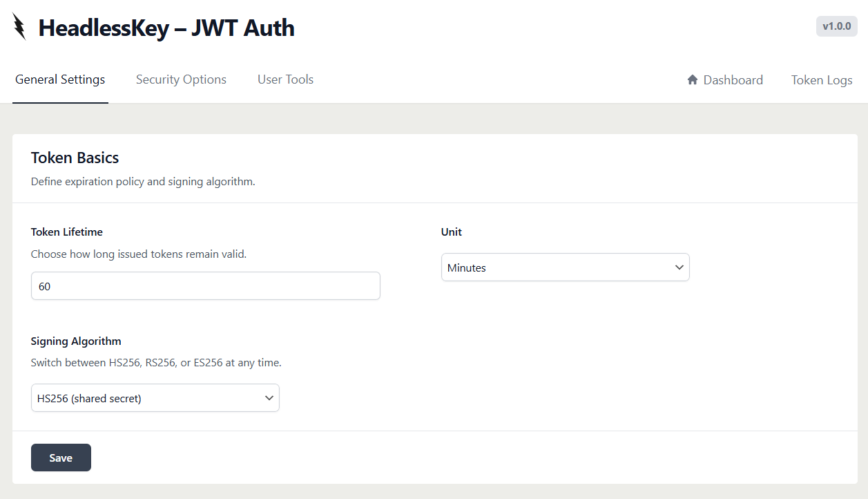Click the home icon beside Dashboard

pyautogui.click(x=693, y=80)
